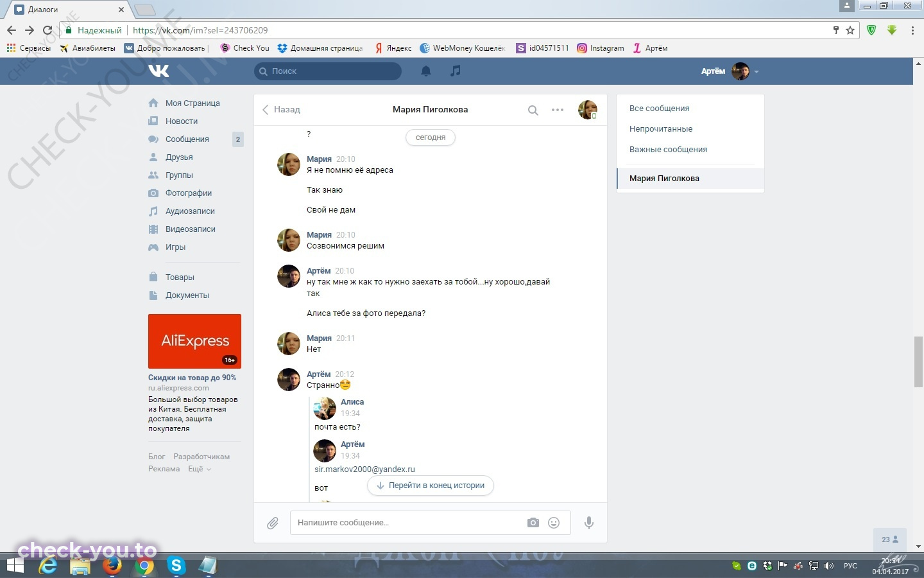924x578 pixels.
Task: Open the 23 online friends counter
Action: click(x=890, y=539)
